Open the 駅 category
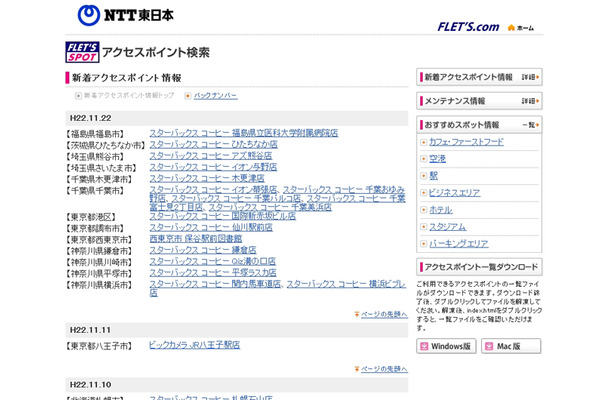Image resolution: width=610 pixels, height=400 pixels. click(x=433, y=176)
